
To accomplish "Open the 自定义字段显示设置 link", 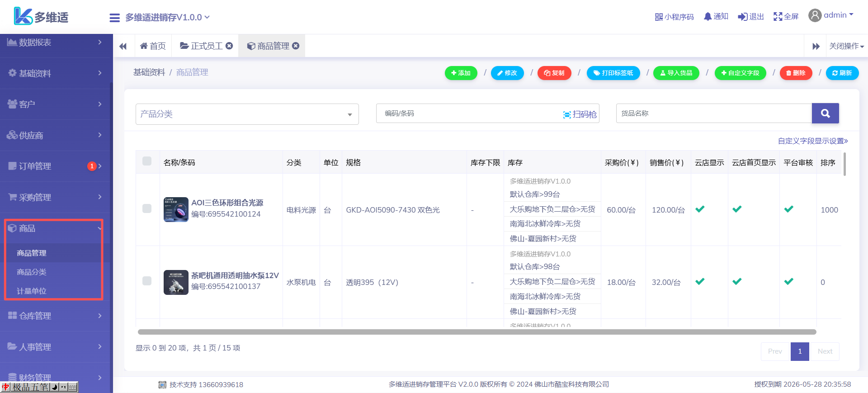I will point(812,141).
